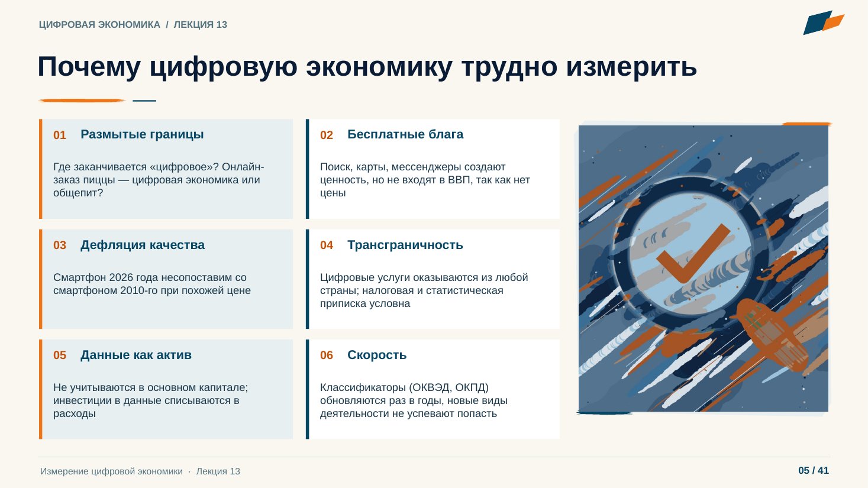Click the slide title "Почему цифровую экономику трудно измерить"
The image size is (868, 488).
(x=367, y=67)
